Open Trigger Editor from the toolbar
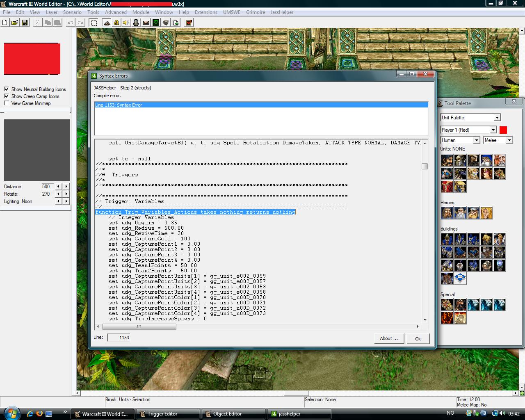 [x=116, y=23]
